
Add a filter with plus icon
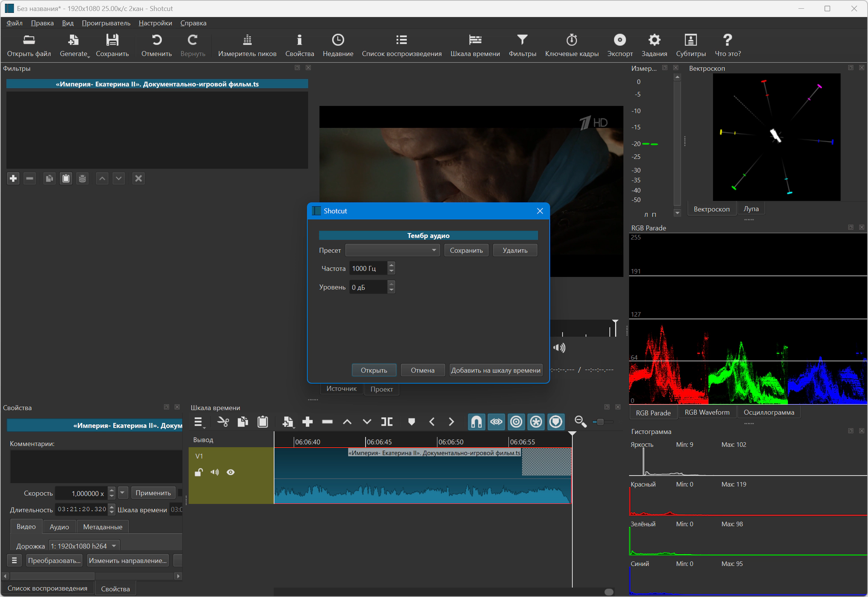coord(13,178)
